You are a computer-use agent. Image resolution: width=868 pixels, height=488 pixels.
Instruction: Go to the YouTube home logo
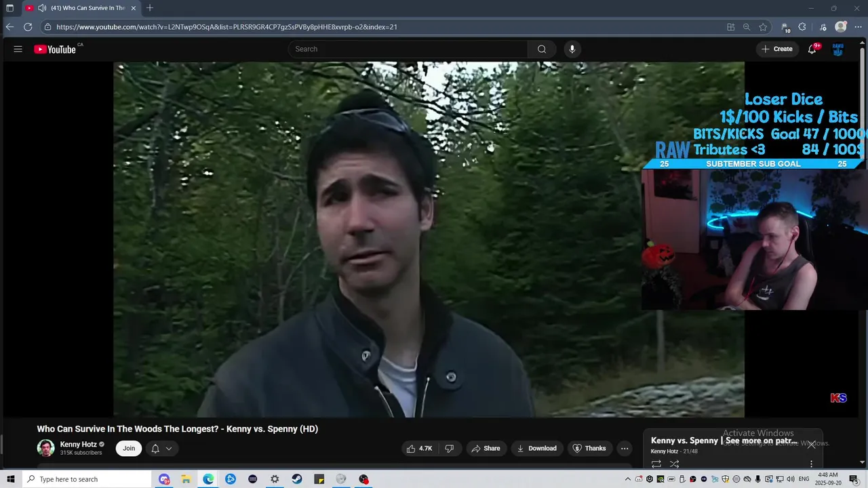54,49
